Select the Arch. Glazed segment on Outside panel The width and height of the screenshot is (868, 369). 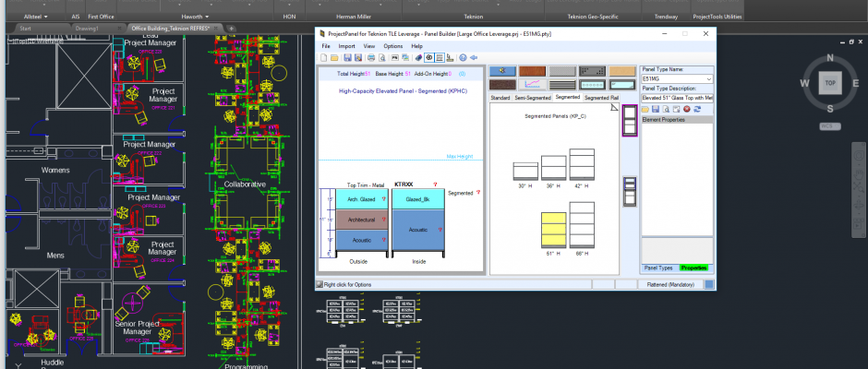[x=361, y=199]
